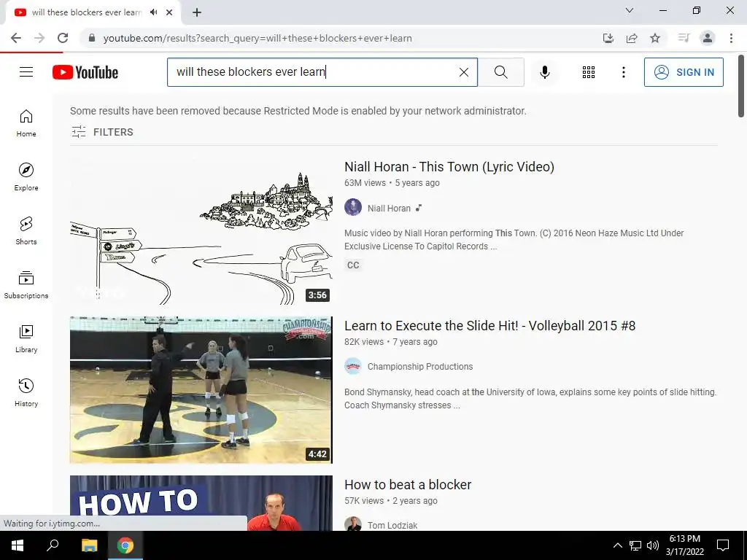Bookmark this page with the star
The width and height of the screenshot is (747, 560).
655,38
